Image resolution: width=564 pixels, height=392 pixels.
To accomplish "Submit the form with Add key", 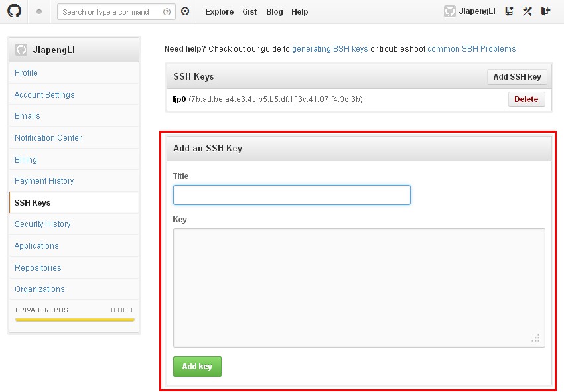I will coord(197,366).
